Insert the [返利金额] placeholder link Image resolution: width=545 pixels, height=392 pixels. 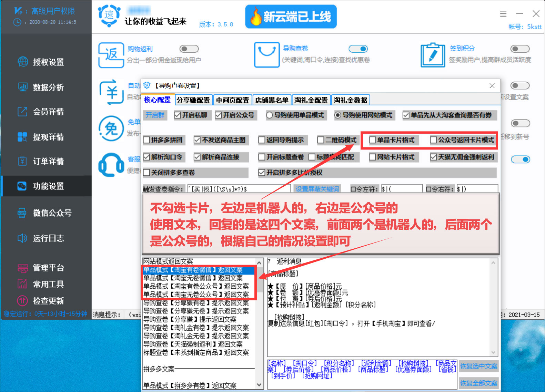coord(376,363)
